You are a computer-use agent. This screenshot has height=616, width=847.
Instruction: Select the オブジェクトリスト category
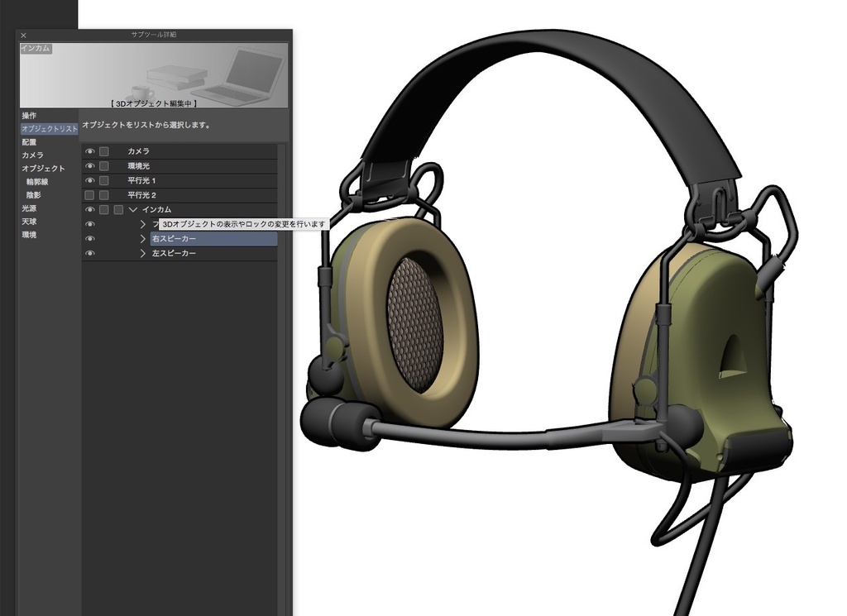click(x=49, y=129)
